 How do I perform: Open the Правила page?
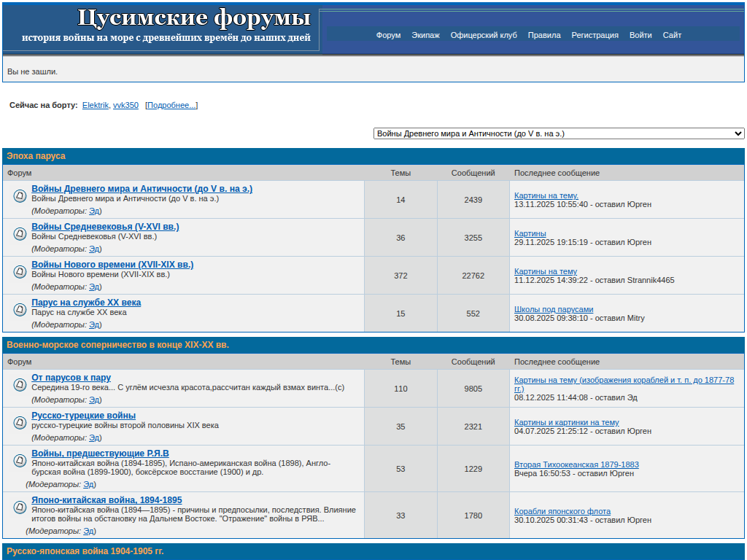[544, 35]
